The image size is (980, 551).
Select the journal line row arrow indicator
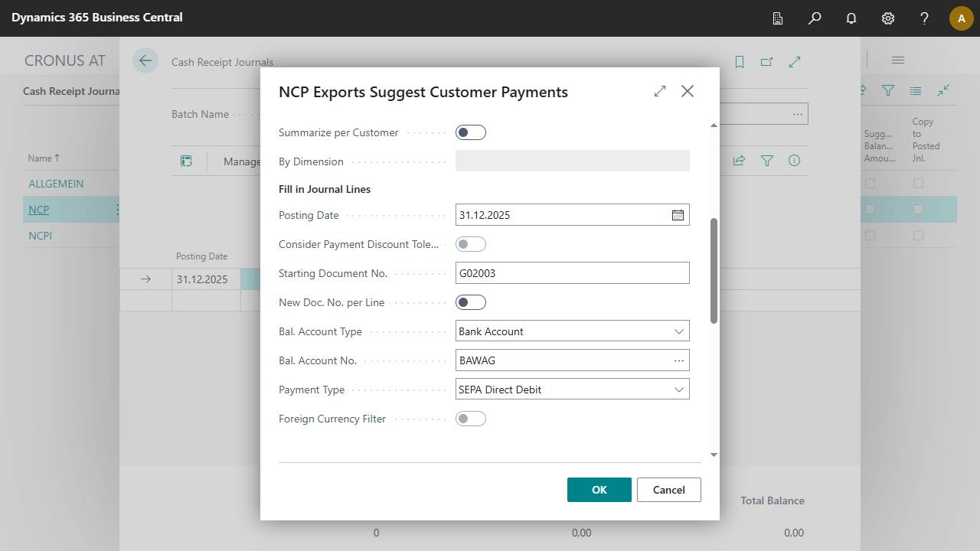(146, 279)
